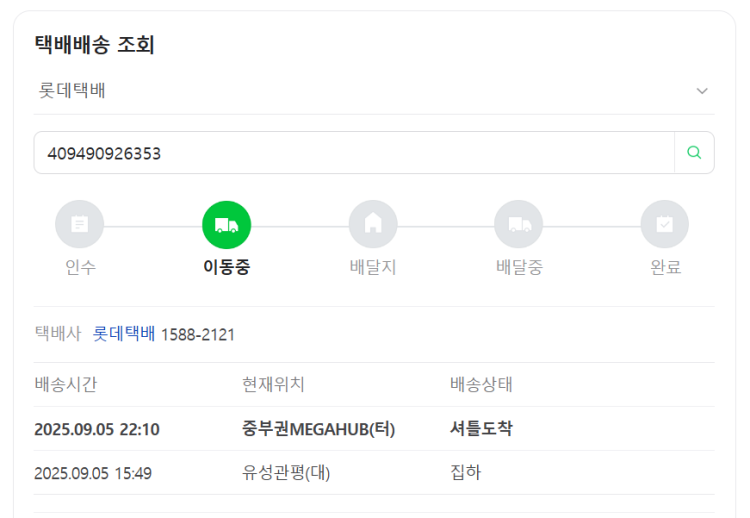This screenshot has width=750, height=518.
Task: Expand courier list with chevron arrow
Action: point(702,91)
